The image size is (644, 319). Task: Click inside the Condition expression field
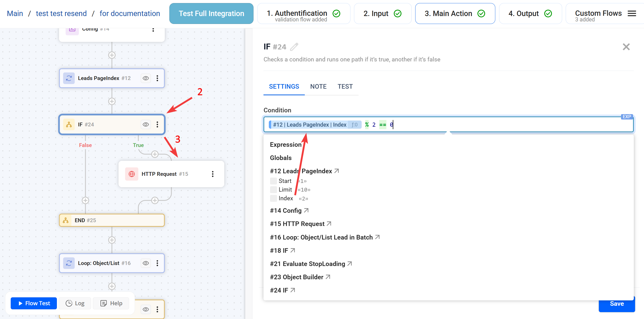[x=459, y=125]
